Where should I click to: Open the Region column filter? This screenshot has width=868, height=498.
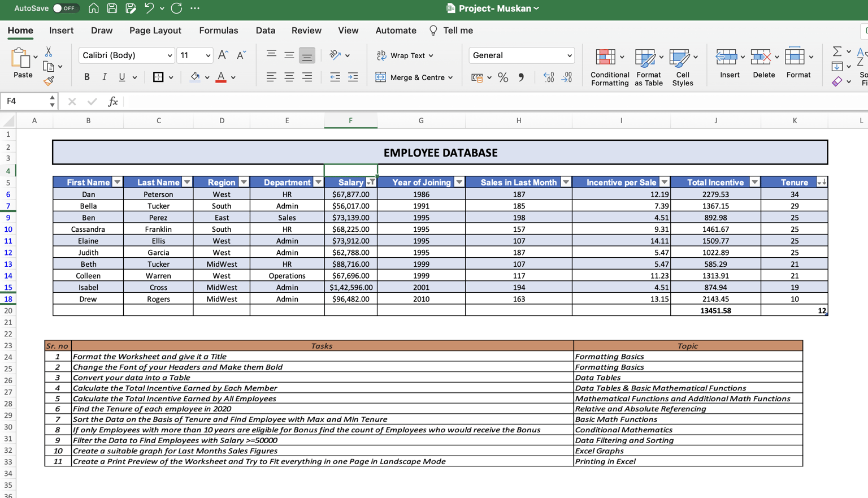pos(244,182)
